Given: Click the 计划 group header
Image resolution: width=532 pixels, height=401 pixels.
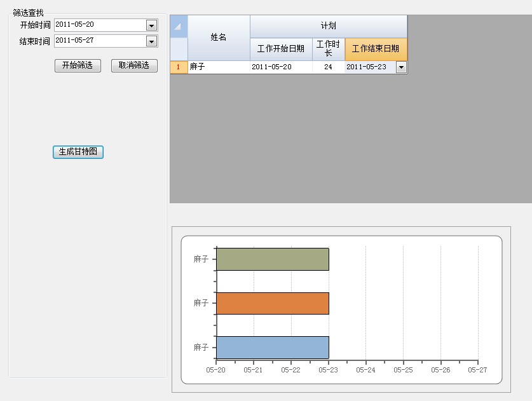Looking at the screenshot, I should [328, 26].
